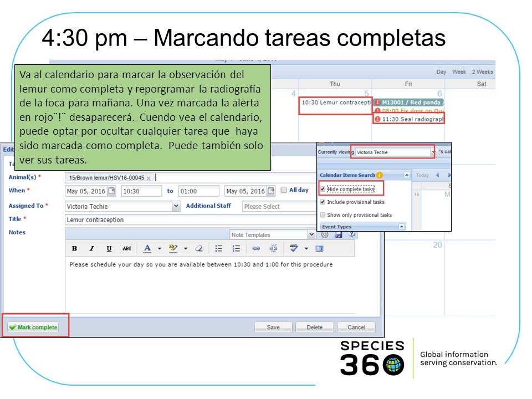
Task: Insert a numbered list
Action: click(236, 249)
